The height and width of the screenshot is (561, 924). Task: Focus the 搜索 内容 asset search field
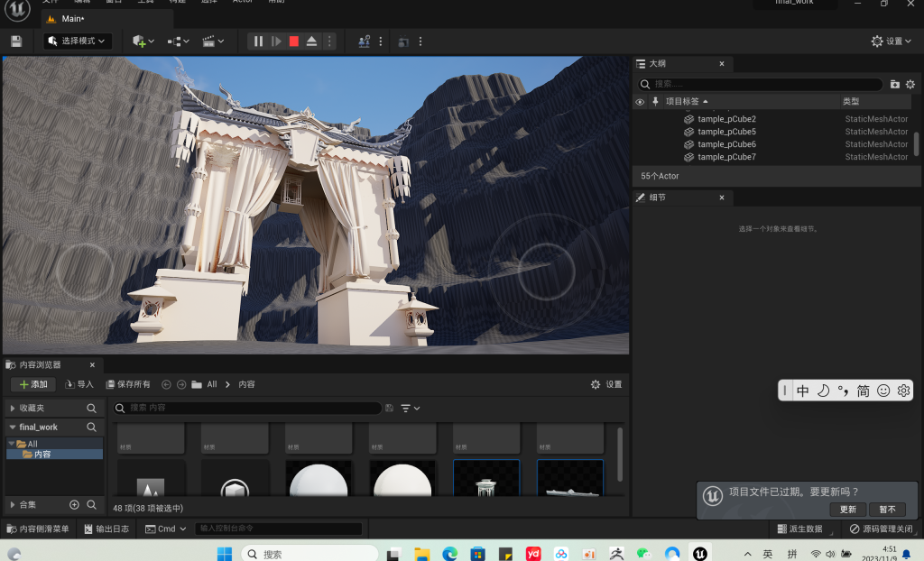pos(247,408)
